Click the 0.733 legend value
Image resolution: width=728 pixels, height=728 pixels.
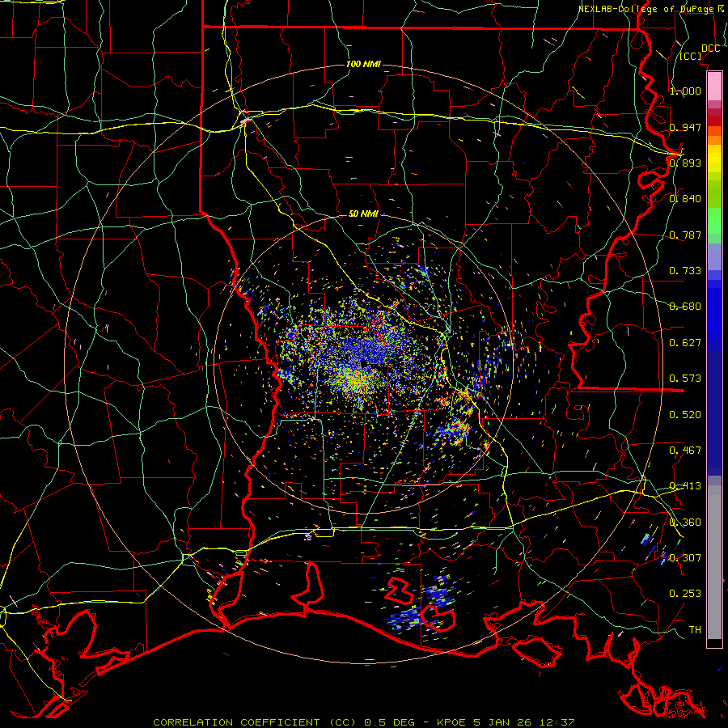(x=685, y=271)
